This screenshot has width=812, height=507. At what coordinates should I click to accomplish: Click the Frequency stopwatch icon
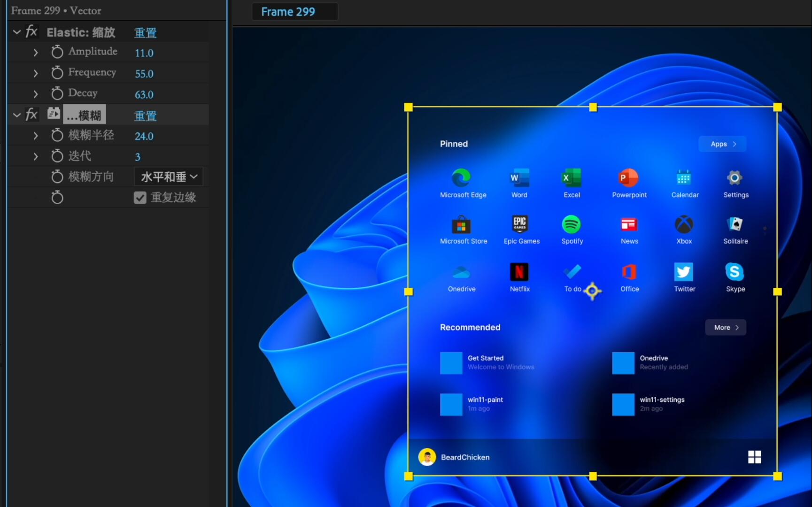(x=57, y=73)
